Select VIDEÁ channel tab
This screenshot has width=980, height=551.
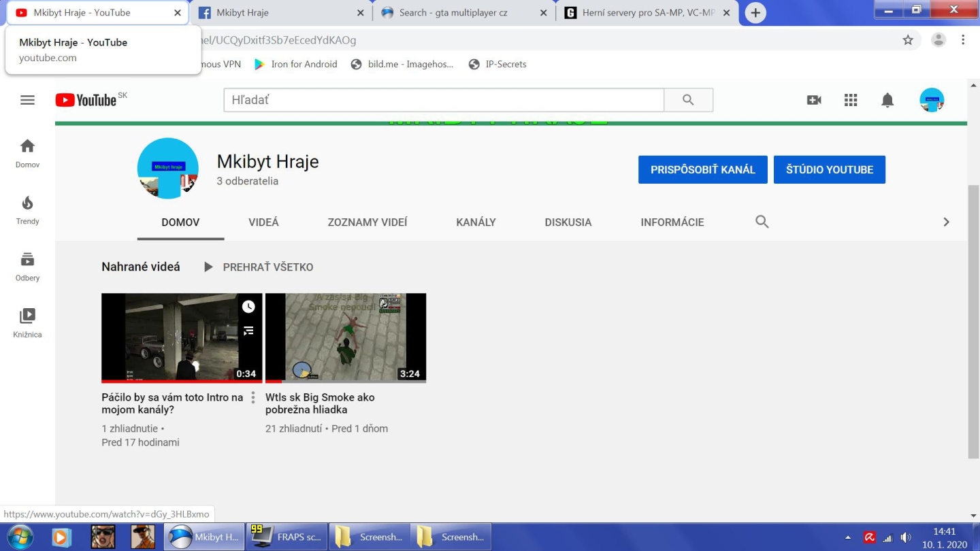point(264,222)
